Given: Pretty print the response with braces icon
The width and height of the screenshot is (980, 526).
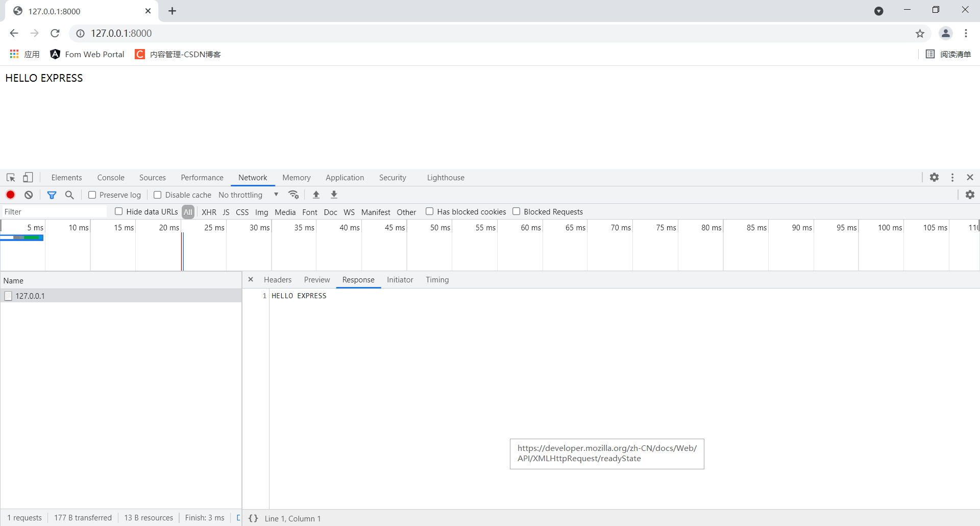Looking at the screenshot, I should pyautogui.click(x=253, y=518).
